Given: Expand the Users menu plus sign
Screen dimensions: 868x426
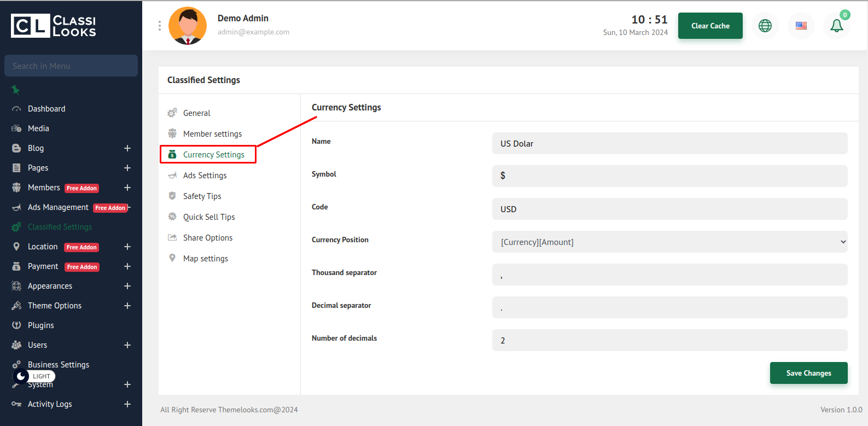Looking at the screenshot, I should coord(127,345).
